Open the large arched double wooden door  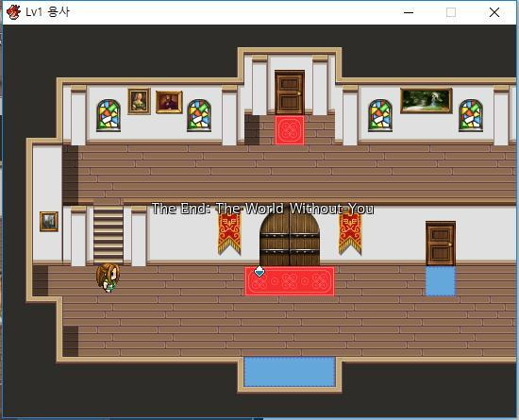(x=290, y=237)
